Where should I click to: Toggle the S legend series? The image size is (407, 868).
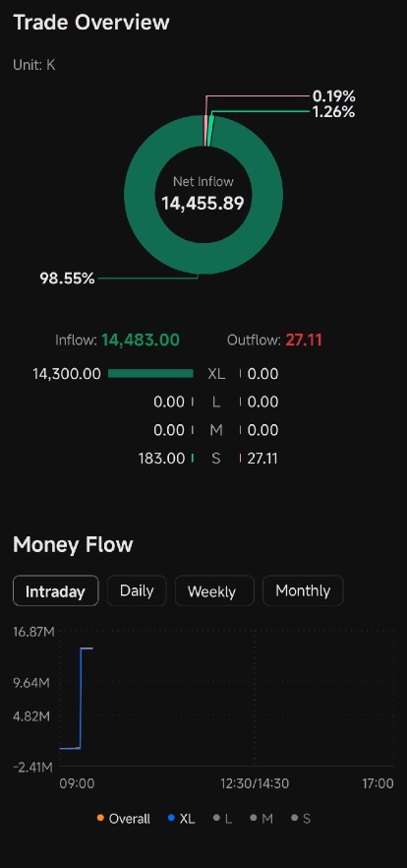[301, 818]
